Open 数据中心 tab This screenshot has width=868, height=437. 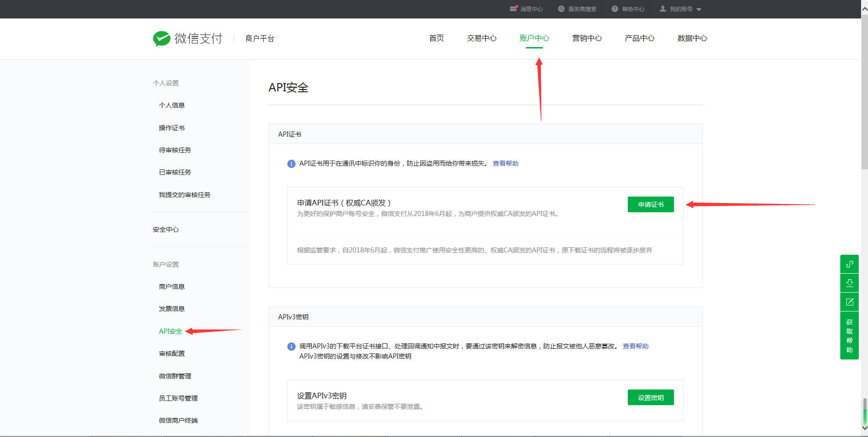[x=692, y=38]
